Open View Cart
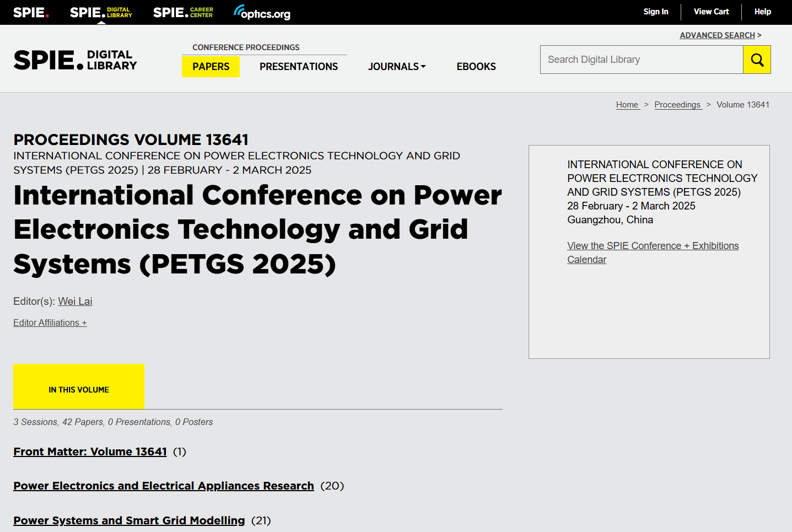The image size is (792, 532). [711, 12]
